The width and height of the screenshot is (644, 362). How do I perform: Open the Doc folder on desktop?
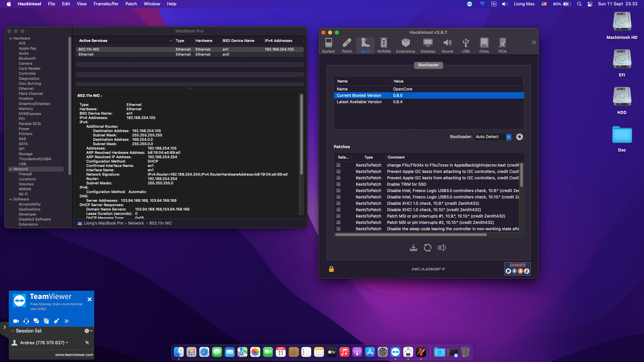tap(622, 139)
